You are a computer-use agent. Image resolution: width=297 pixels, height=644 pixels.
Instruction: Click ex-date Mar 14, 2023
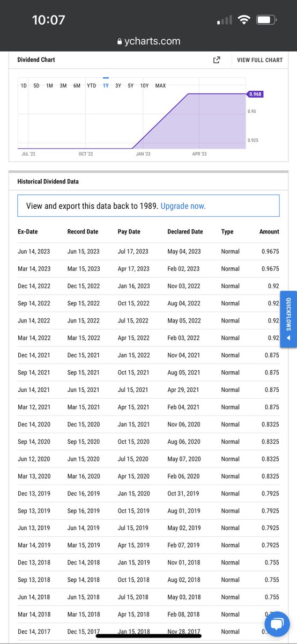click(x=34, y=269)
